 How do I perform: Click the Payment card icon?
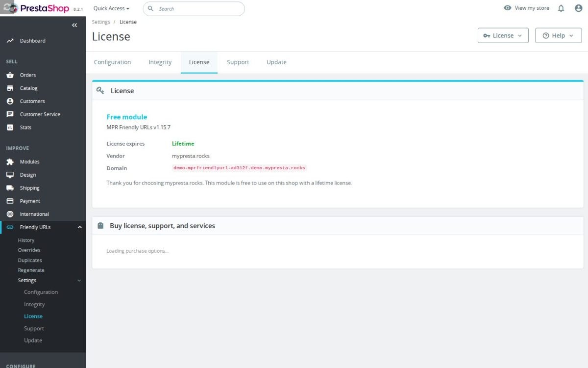pyautogui.click(x=10, y=201)
